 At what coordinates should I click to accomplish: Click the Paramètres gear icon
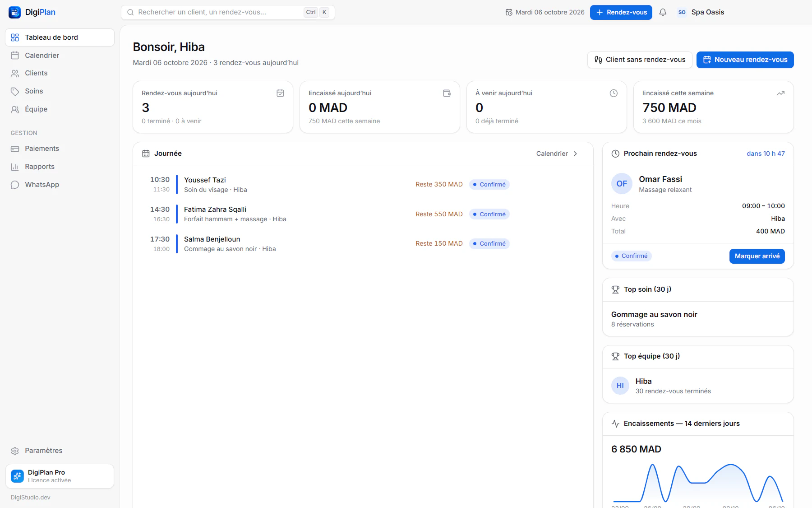[x=15, y=451]
